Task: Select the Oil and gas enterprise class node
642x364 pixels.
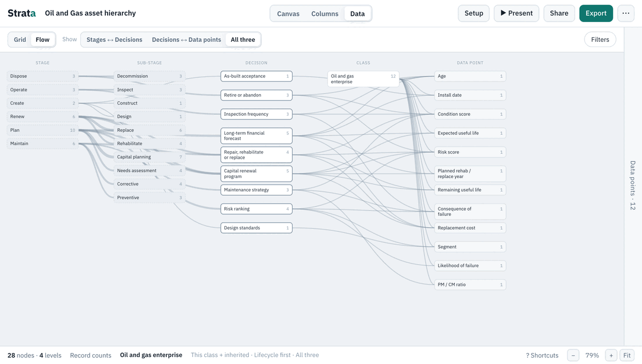Action: (363, 79)
